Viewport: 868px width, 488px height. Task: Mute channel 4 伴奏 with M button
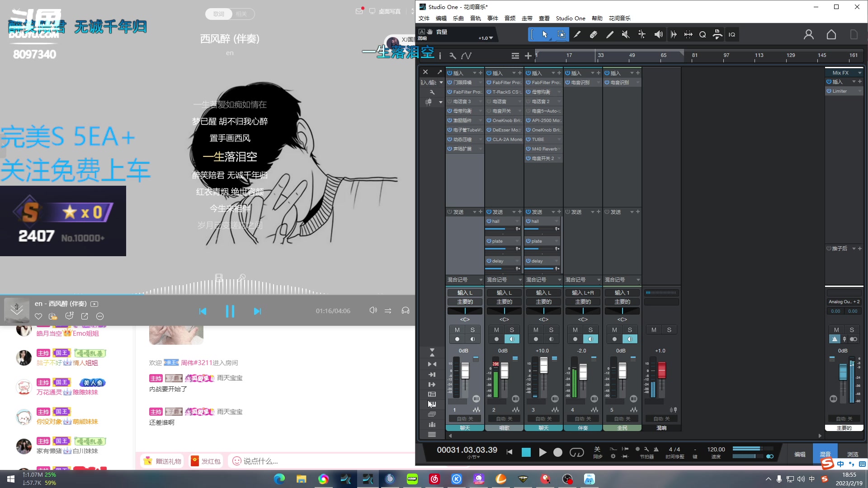575,330
